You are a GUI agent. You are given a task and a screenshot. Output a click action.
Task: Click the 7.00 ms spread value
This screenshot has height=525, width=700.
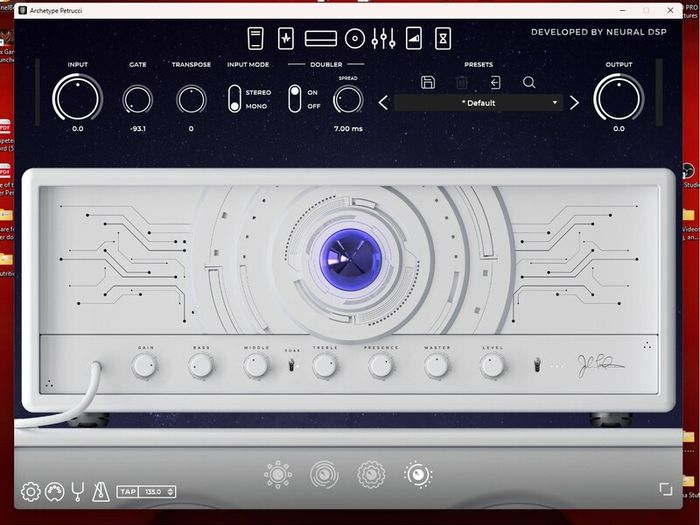348,129
